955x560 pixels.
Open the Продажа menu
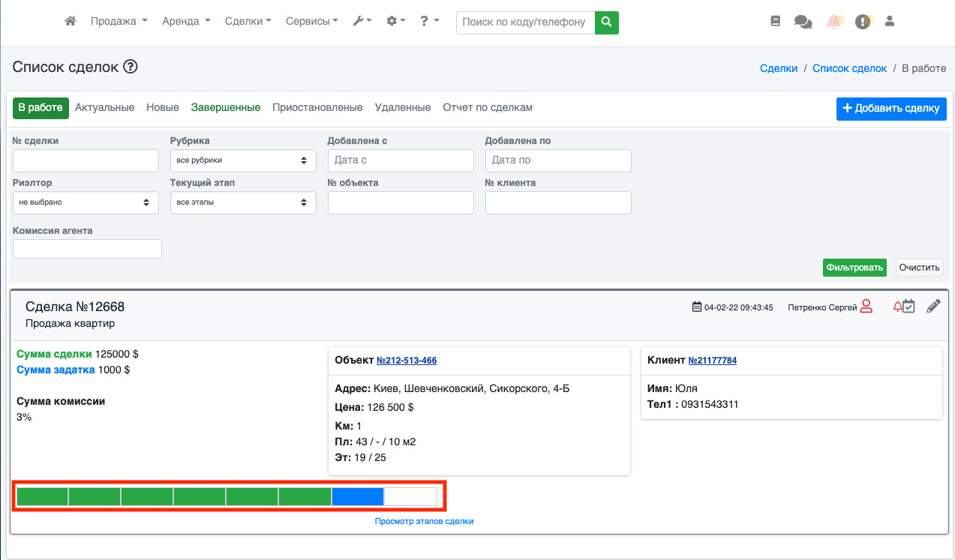(119, 22)
